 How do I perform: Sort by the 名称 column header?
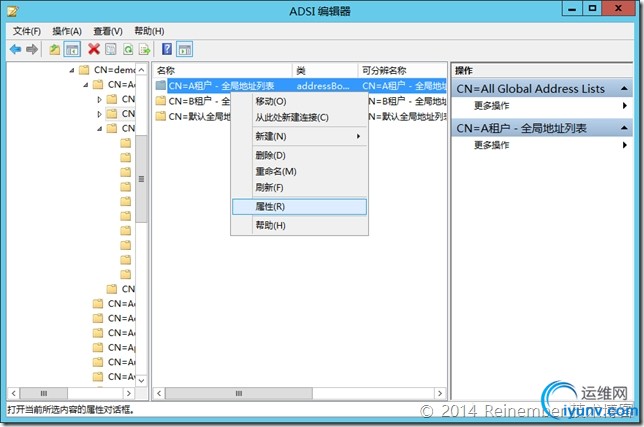pos(222,71)
